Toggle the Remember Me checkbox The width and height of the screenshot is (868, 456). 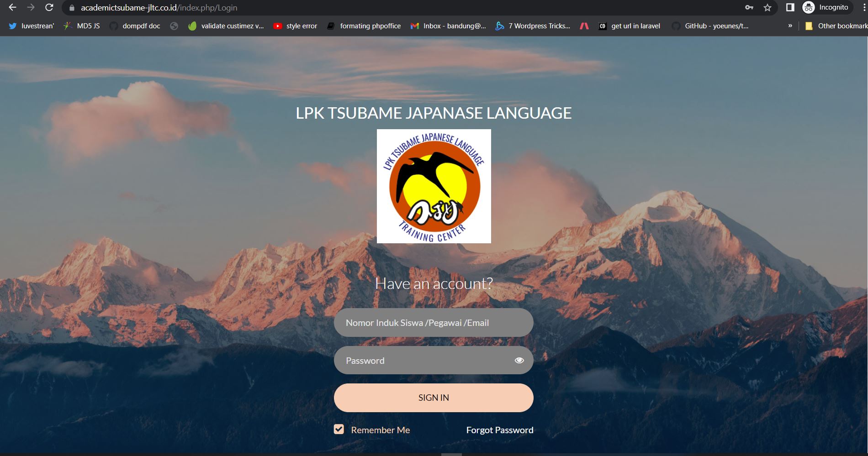pos(339,430)
